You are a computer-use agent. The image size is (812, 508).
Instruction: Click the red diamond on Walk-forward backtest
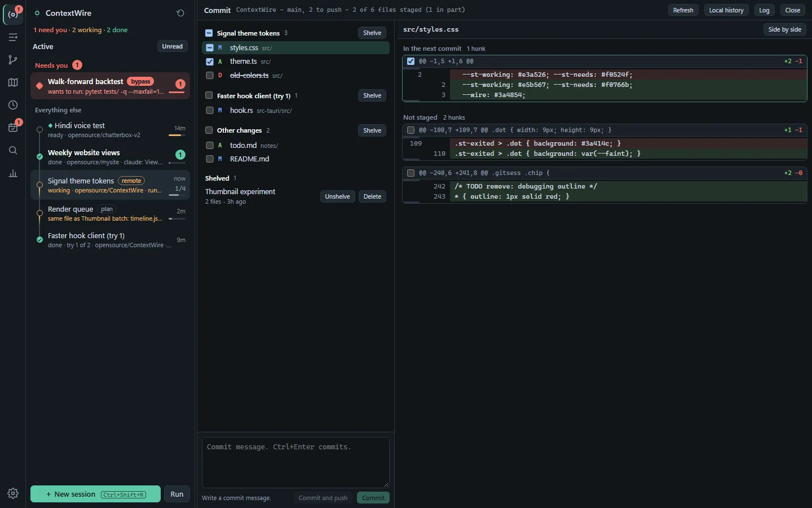coord(39,86)
